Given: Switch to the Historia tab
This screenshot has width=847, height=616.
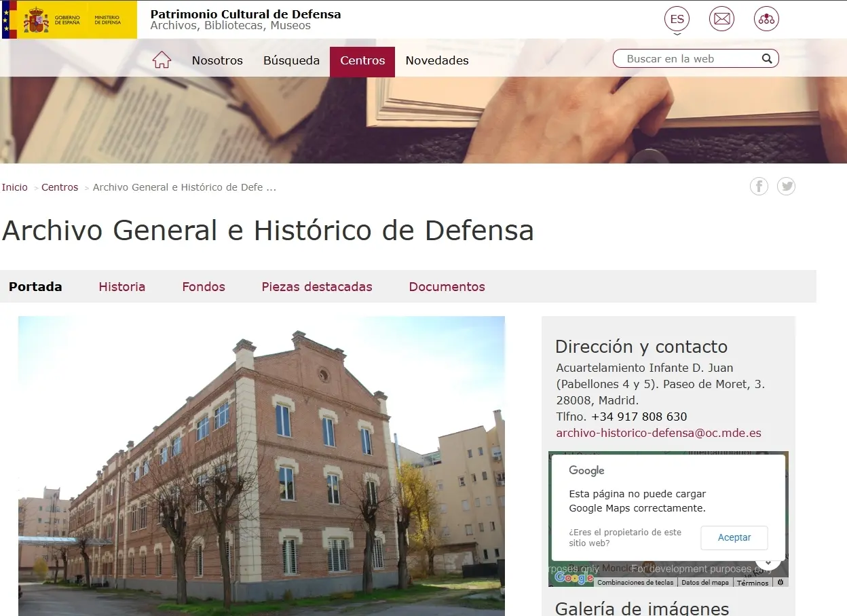Looking at the screenshot, I should [122, 287].
